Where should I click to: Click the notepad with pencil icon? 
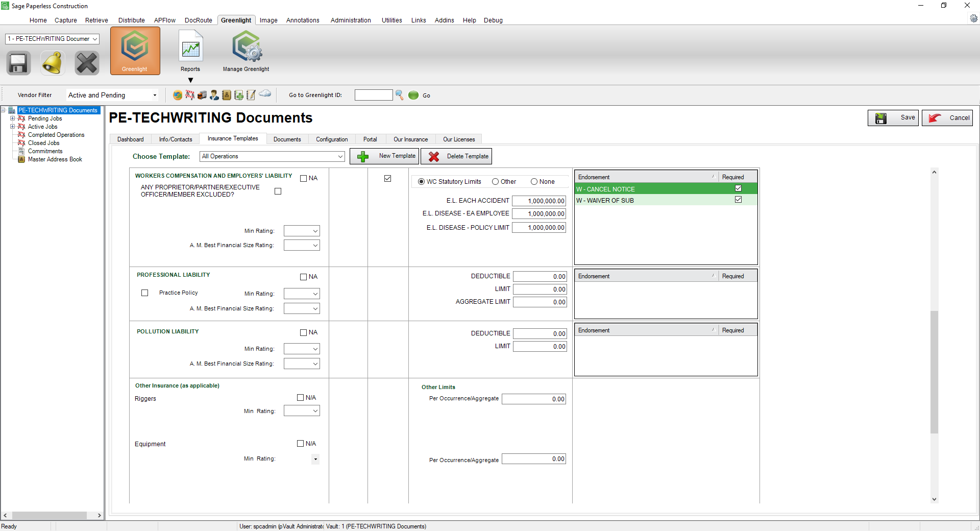251,95
